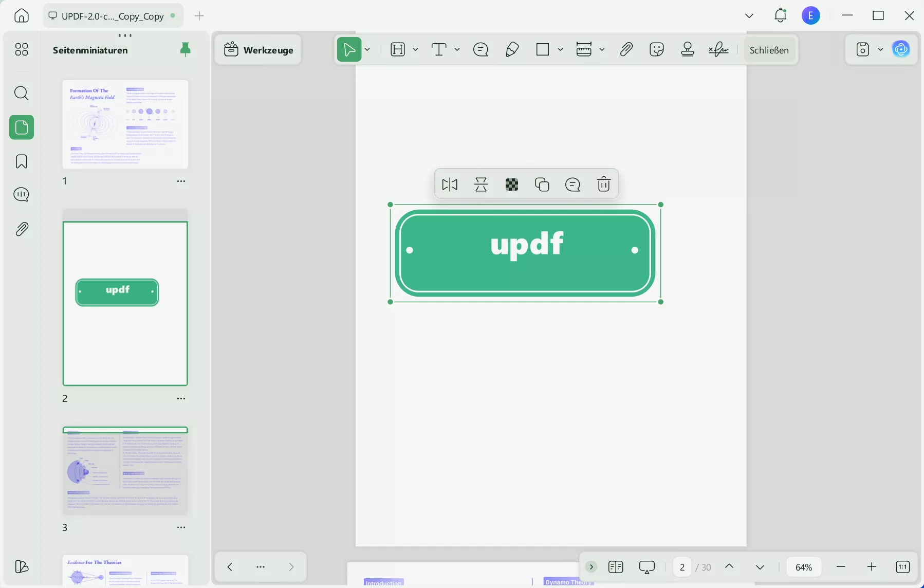924x588 pixels.
Task: Flip the stamp horizontally
Action: point(450,185)
